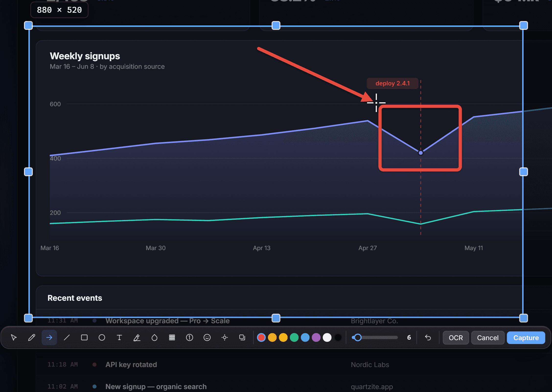Select the arrow annotation tool
The image size is (552, 392).
click(49, 338)
